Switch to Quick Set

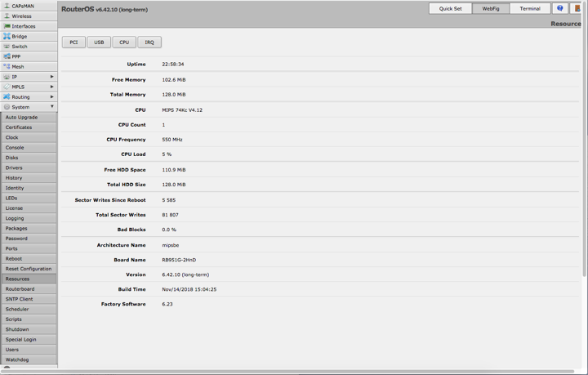(x=450, y=9)
